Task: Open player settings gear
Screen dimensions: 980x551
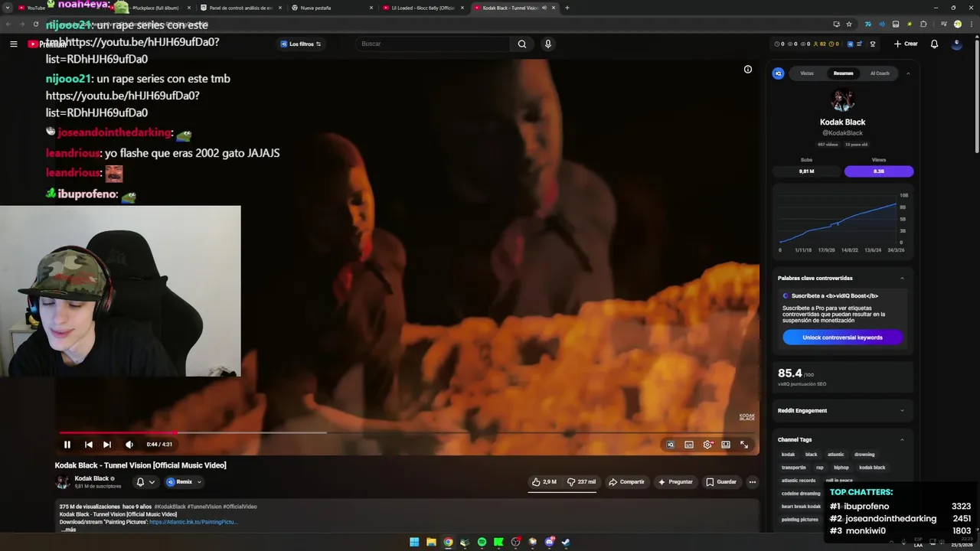Action: [707, 445]
